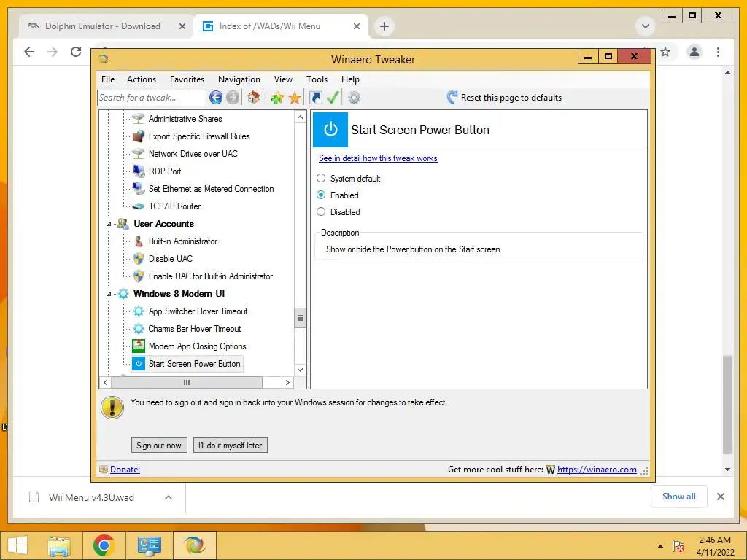
Task: Collapse the User Accounts tree group
Action: click(109, 224)
